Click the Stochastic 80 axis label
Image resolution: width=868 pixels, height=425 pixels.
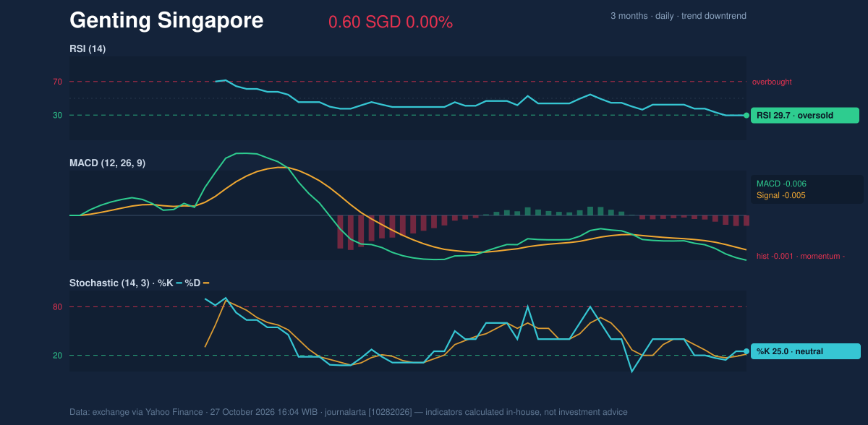coord(57,307)
